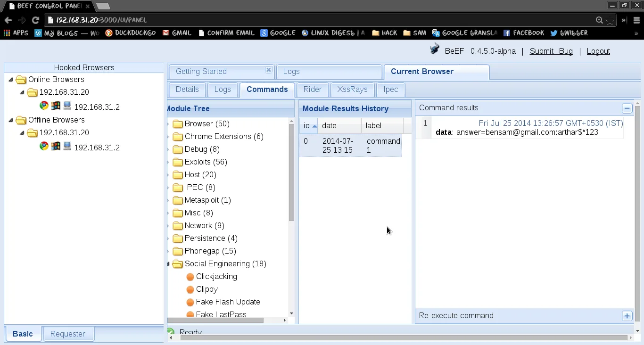This screenshot has width=644, height=345.
Task: Click computer icon of offline hooked browser
Action: [x=67, y=146]
